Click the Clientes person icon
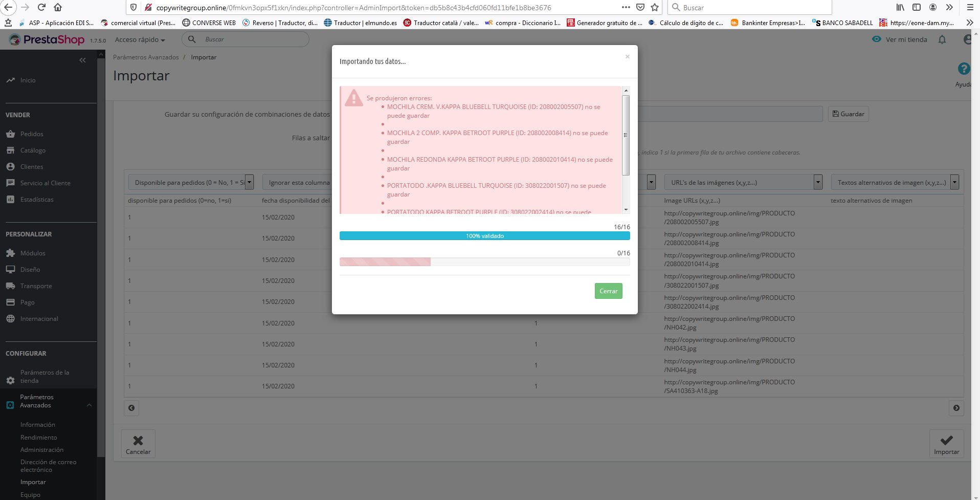 pyautogui.click(x=10, y=167)
